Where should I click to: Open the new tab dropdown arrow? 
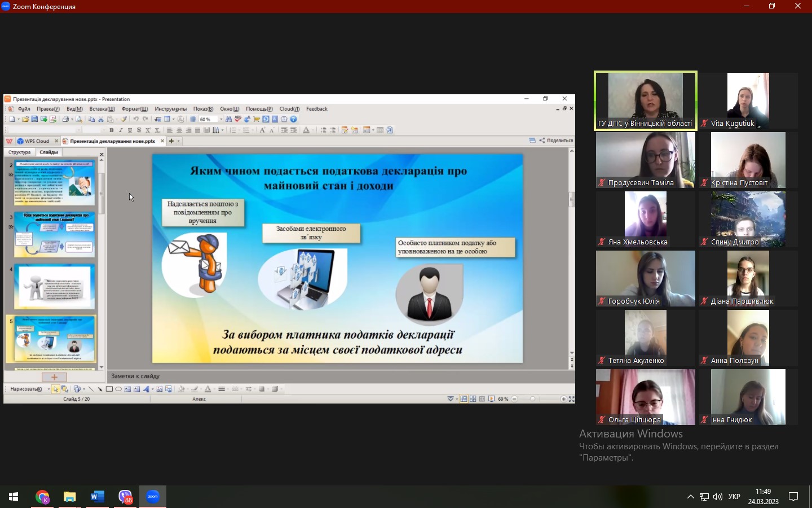coord(179,141)
